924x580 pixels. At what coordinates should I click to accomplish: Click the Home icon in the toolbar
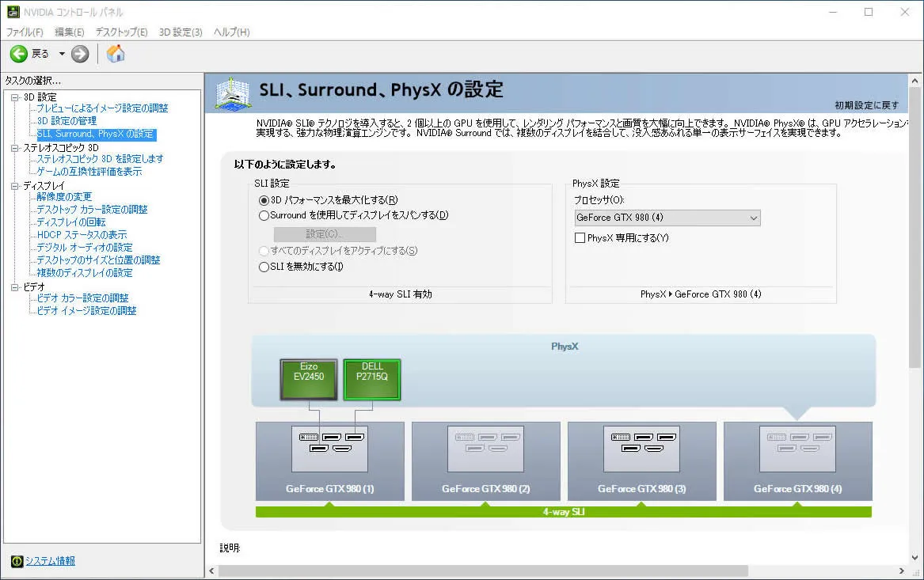click(116, 54)
